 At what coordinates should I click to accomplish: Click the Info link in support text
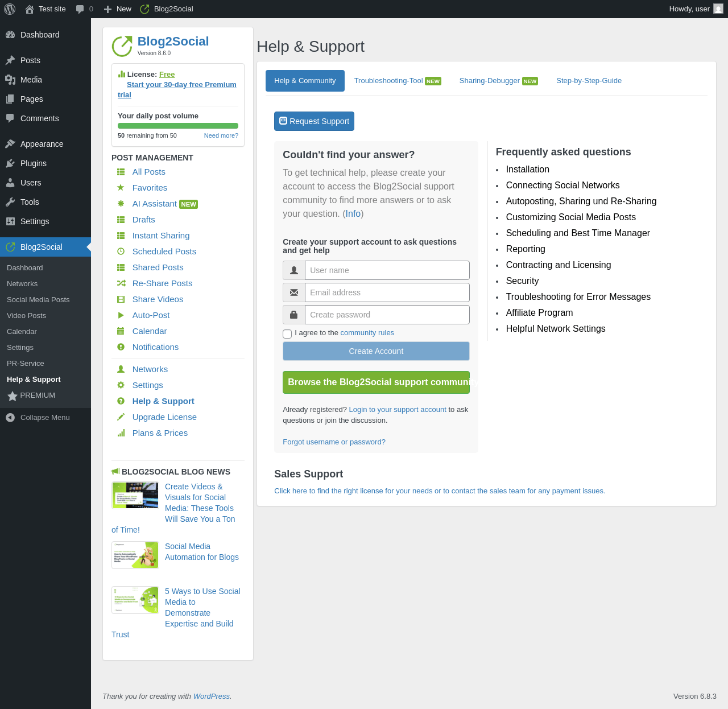[x=353, y=214]
